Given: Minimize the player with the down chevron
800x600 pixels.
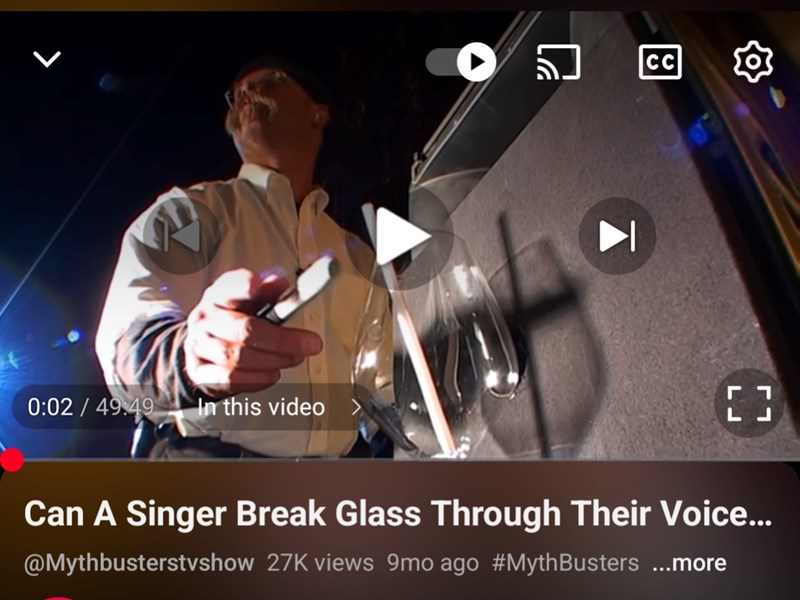Looking at the screenshot, I should (x=47, y=59).
